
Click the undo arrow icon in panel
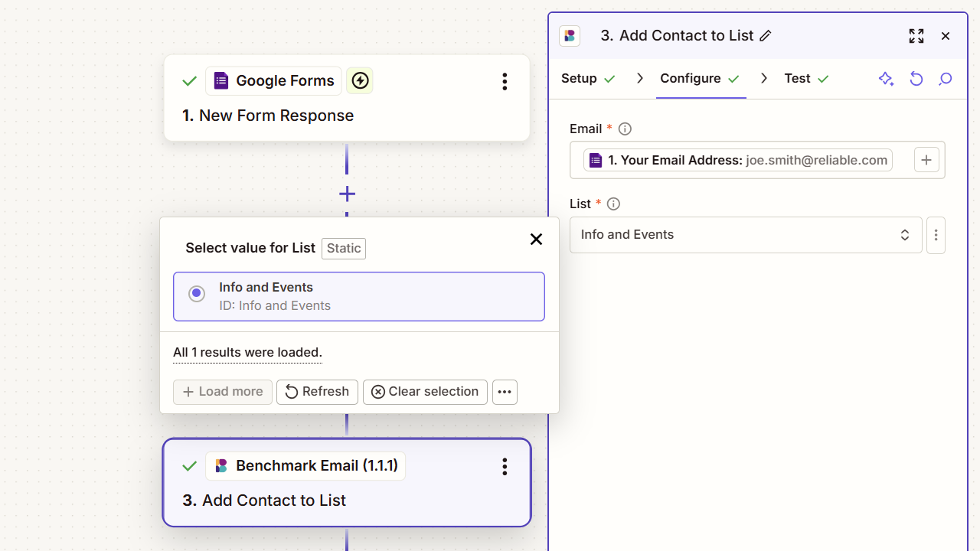click(x=916, y=79)
